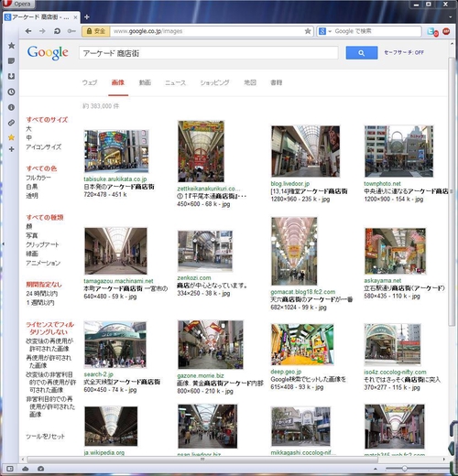This screenshot has width=458, height=476.
Task: Click the horizontal scrollbar at page bottom
Action: coord(202,460)
